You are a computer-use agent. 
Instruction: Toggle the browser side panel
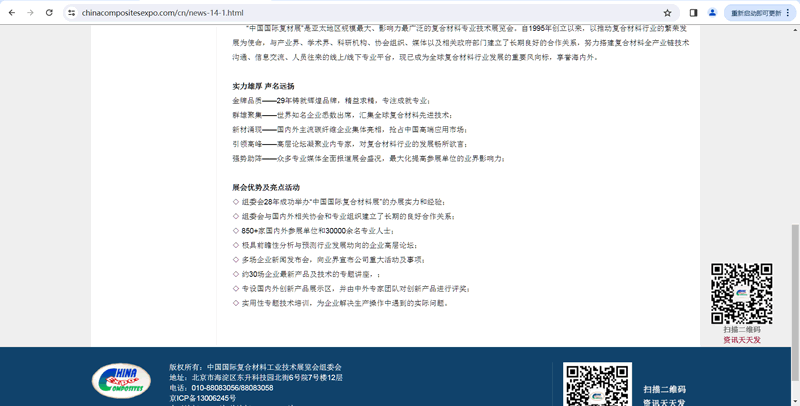point(693,13)
